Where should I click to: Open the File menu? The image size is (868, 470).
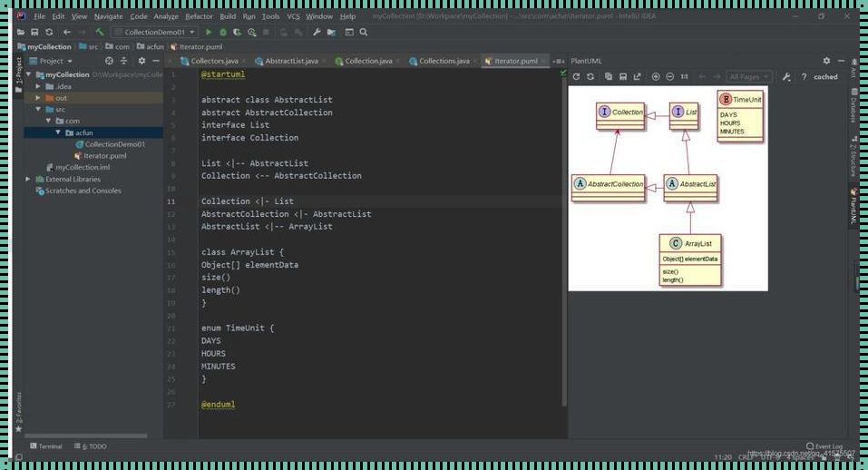pyautogui.click(x=39, y=16)
